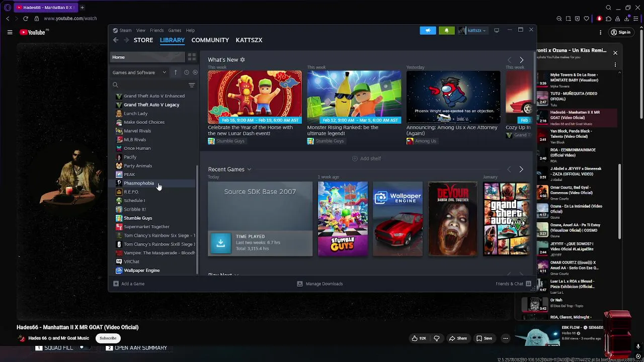Select Stumble Guys in game list

(x=153, y=218)
